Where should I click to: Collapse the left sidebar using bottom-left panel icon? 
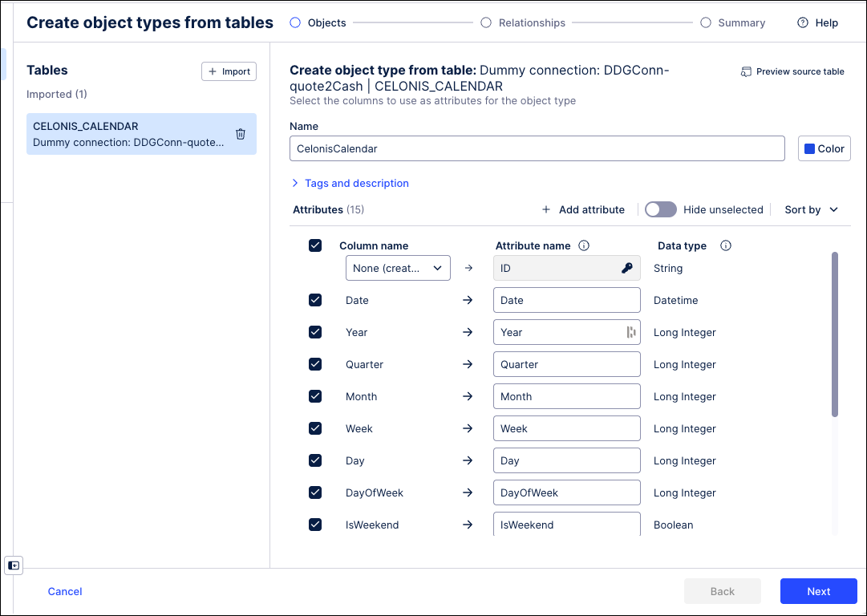click(x=14, y=565)
